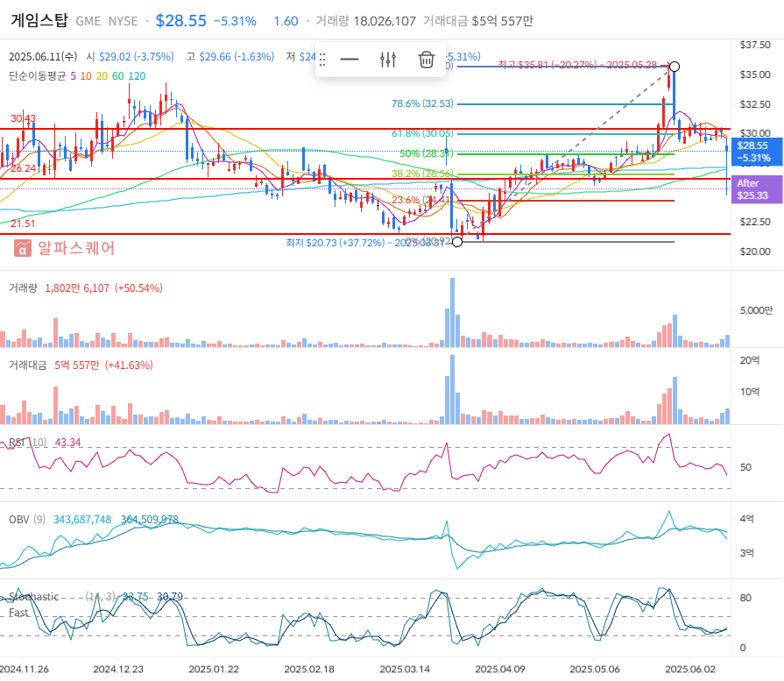Viewport: 784px width, 681px height.
Task: Grab the dotted drag handle of the floating toolbar
Action: 322,60
